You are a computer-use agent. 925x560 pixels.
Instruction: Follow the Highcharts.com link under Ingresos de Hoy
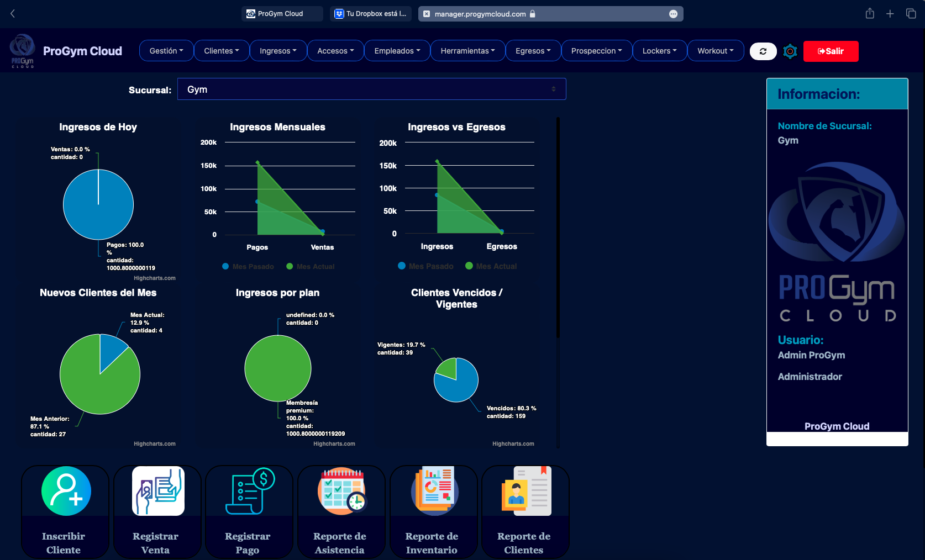155,278
